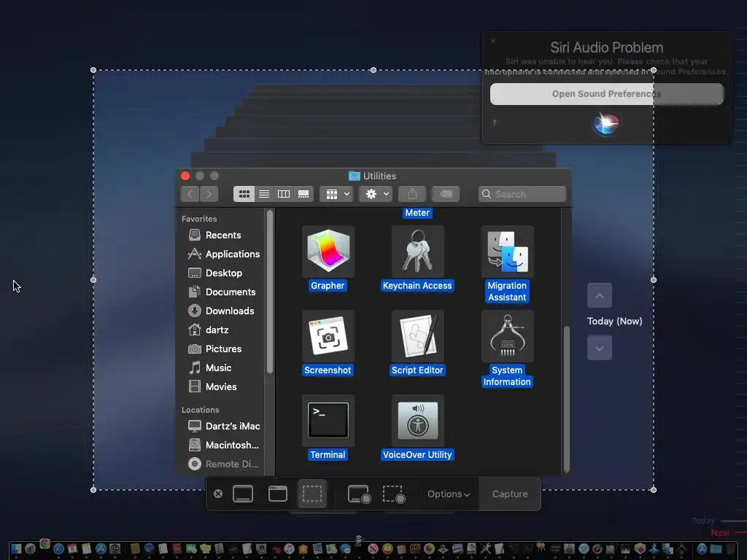Viewport: 747px width, 560px height.
Task: Click the Share toolbar button
Action: (x=413, y=194)
